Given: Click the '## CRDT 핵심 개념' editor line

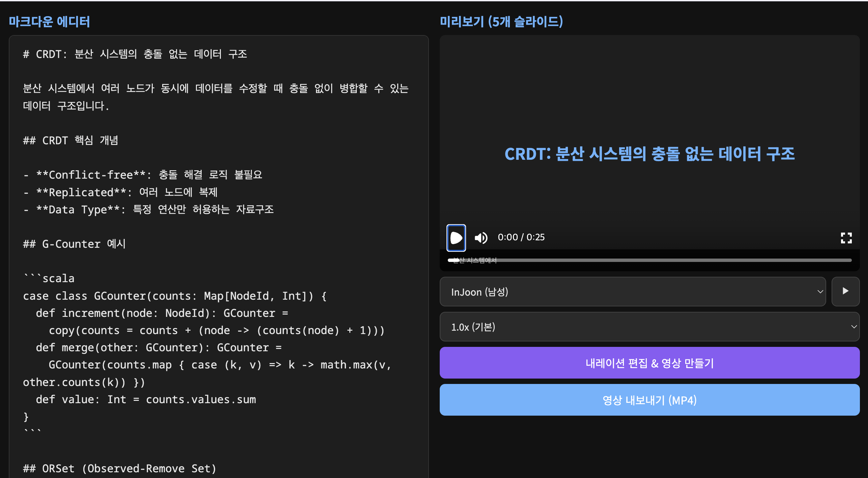Looking at the screenshot, I should click(x=71, y=140).
